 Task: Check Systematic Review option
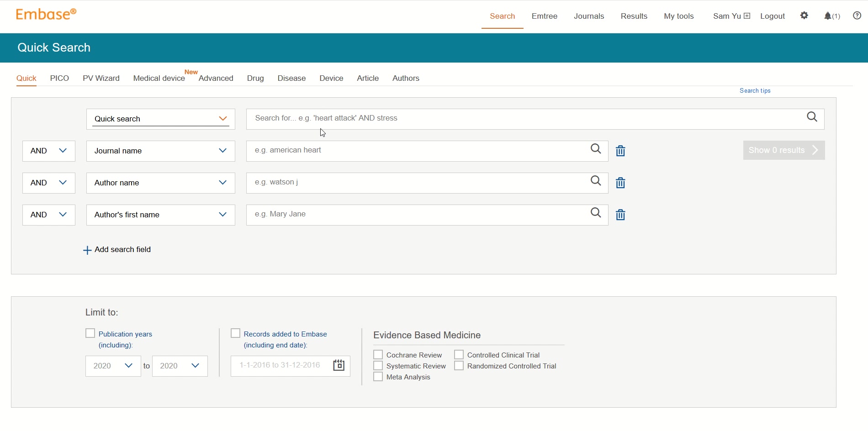(378, 366)
